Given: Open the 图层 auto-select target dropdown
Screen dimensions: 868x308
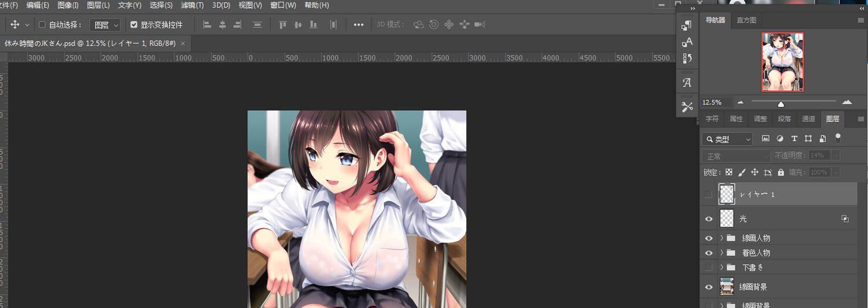Looking at the screenshot, I should [x=106, y=25].
